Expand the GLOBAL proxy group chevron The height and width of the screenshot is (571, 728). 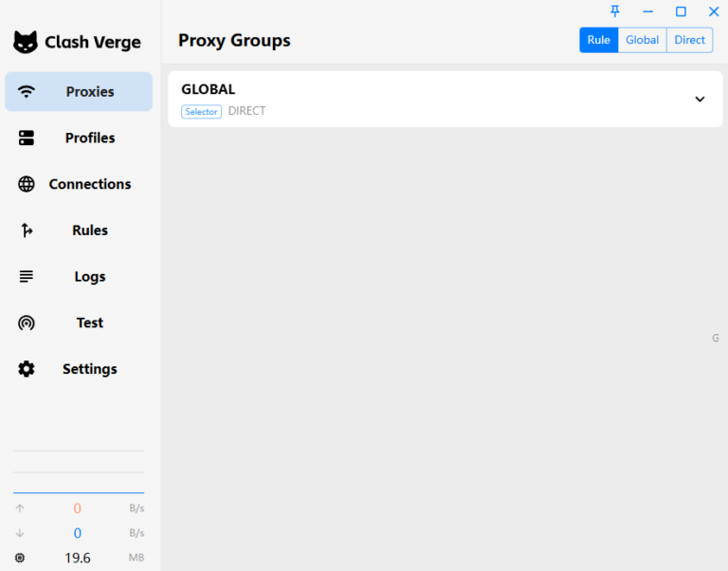pos(700,100)
